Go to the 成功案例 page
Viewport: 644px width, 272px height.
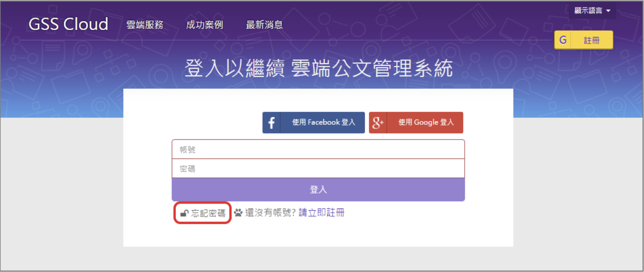(x=205, y=25)
